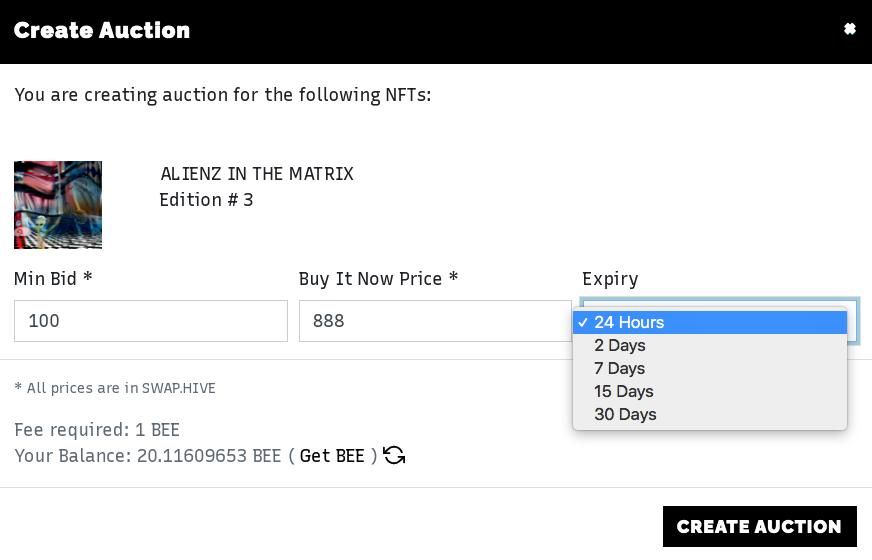Choose the 24 Hours expiry option
872x560 pixels.
[x=710, y=323]
